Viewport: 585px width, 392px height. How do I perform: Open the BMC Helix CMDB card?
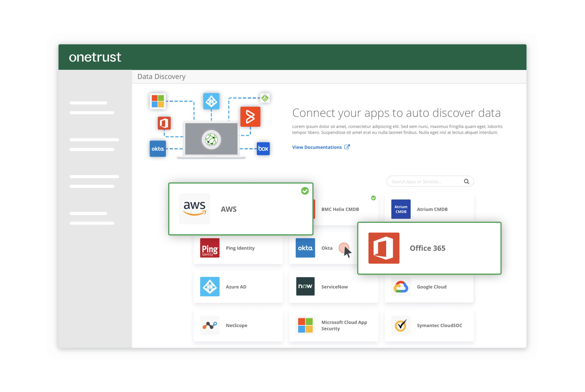pyautogui.click(x=346, y=209)
